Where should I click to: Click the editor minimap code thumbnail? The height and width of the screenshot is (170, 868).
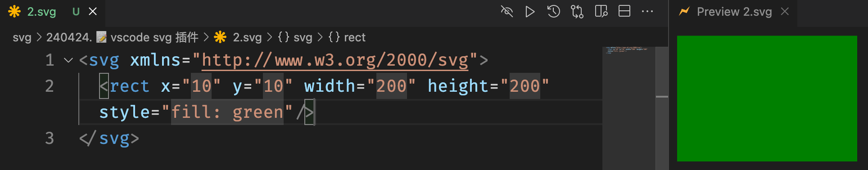point(626,50)
